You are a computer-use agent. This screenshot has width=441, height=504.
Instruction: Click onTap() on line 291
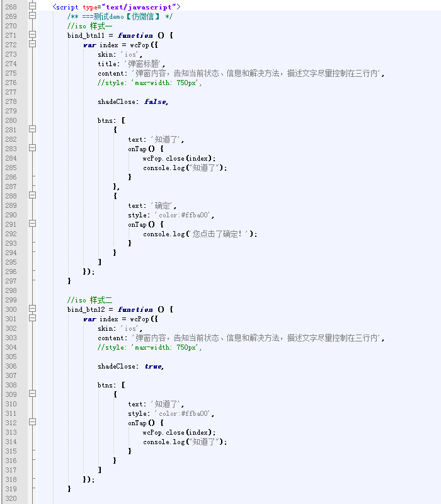pos(141,224)
